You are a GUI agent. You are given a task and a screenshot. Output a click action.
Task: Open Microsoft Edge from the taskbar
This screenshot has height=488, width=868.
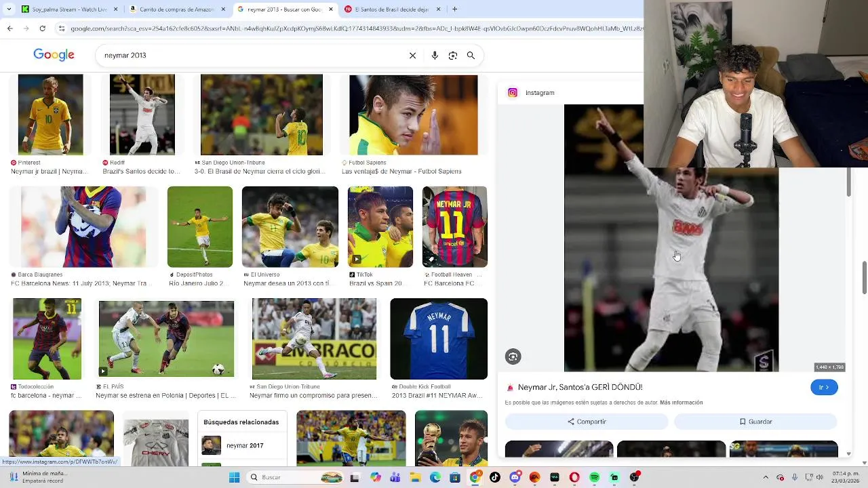tap(435, 477)
